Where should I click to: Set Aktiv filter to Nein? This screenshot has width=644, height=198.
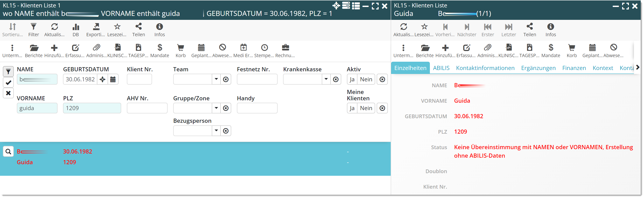366,79
